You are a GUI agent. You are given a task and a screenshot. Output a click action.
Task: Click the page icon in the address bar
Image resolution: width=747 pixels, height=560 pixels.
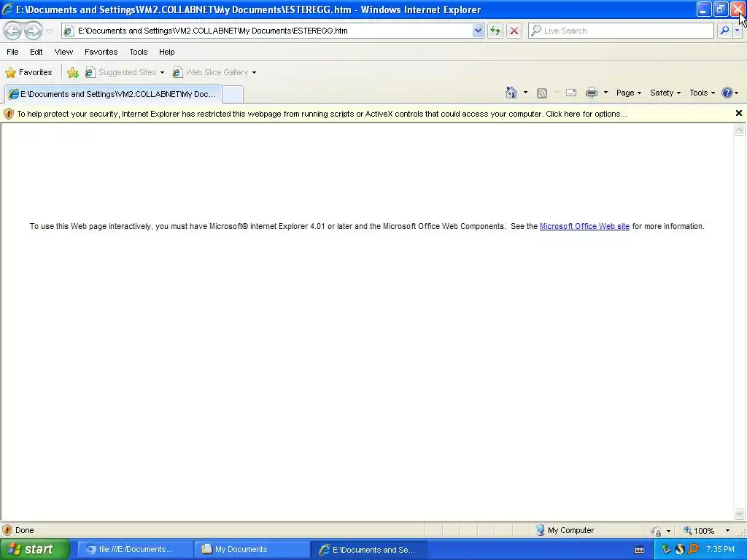coord(69,31)
